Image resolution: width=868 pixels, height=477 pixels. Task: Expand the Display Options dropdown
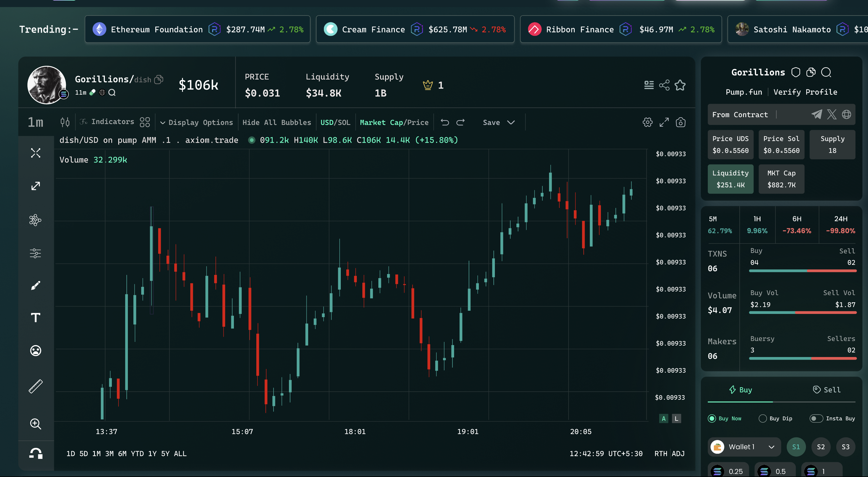coord(196,122)
